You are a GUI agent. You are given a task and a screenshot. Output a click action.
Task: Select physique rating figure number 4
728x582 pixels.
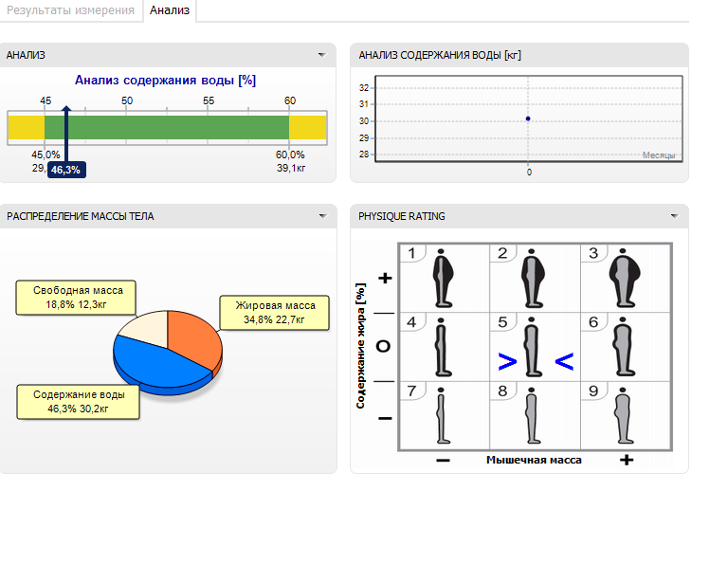(x=442, y=347)
